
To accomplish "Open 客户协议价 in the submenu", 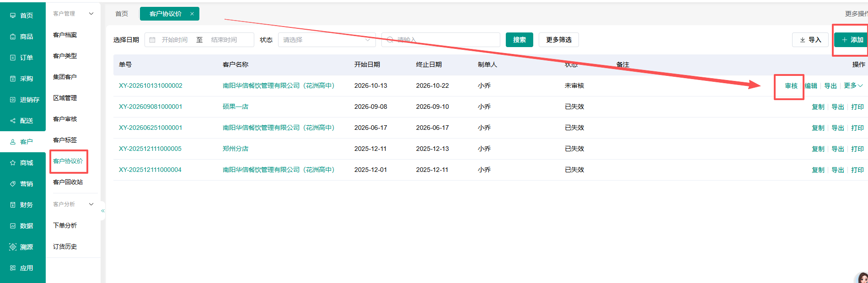I will click(68, 161).
